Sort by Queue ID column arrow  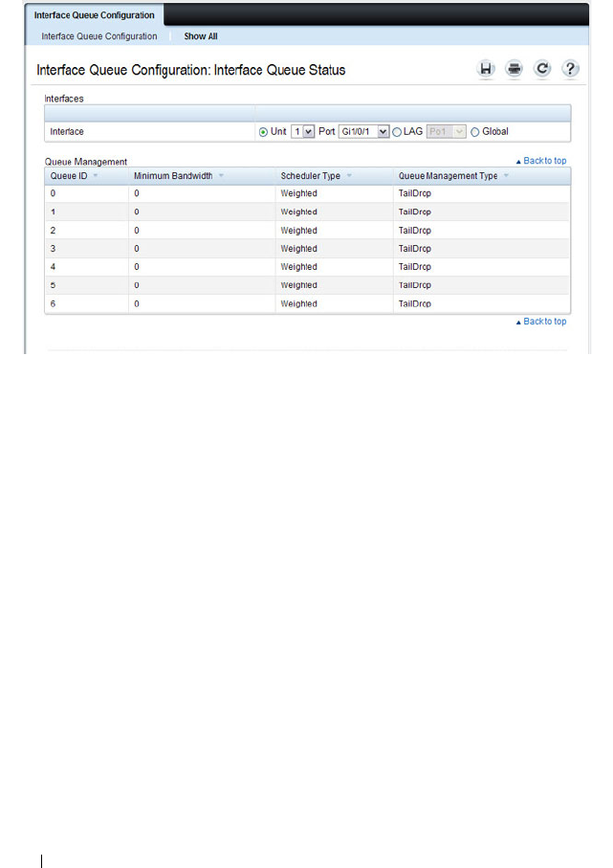(96, 176)
